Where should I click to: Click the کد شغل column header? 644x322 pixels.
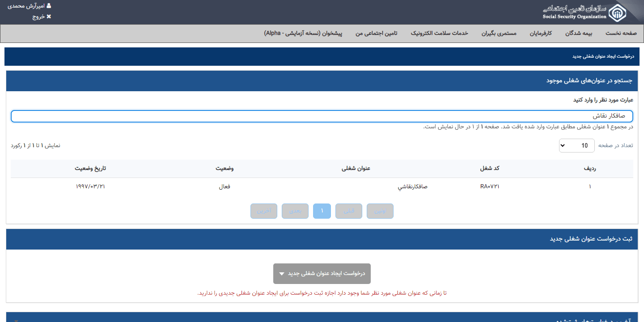coord(490,169)
